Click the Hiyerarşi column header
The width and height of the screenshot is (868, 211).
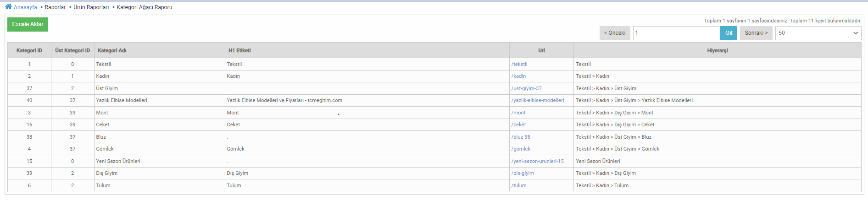pos(718,50)
